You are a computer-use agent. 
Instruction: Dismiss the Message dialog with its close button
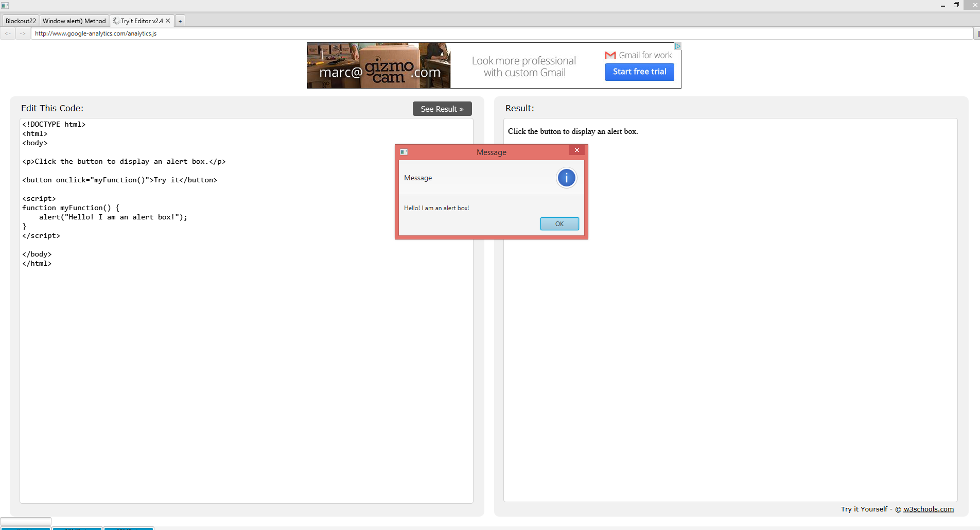[x=576, y=150]
